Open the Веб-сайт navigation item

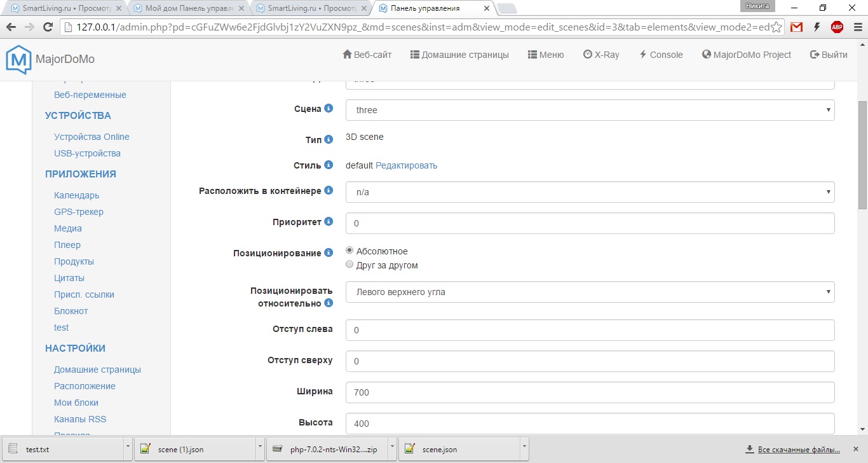[367, 55]
